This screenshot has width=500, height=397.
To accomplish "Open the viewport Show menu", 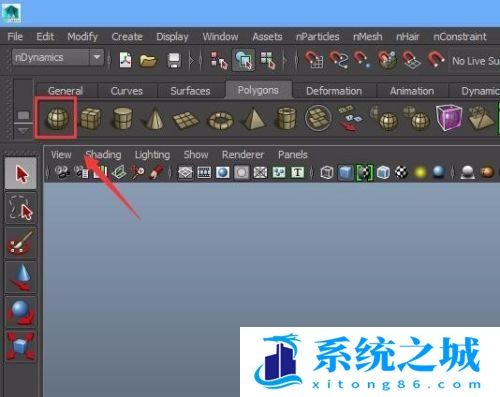I will pyautogui.click(x=196, y=155).
